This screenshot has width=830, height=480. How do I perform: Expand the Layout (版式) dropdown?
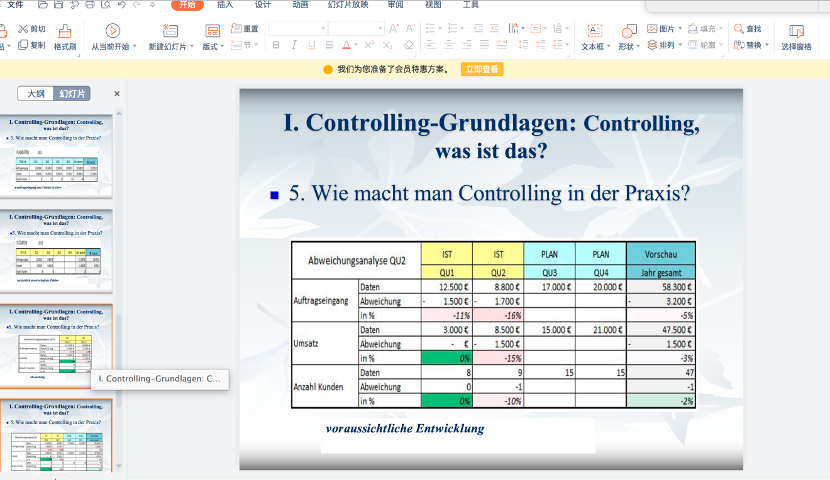pos(212,46)
